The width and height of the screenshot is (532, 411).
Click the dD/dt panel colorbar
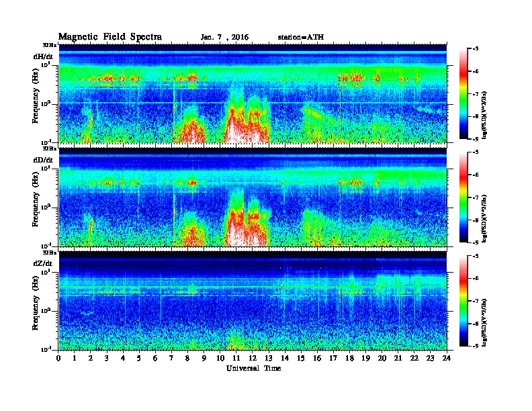click(463, 197)
